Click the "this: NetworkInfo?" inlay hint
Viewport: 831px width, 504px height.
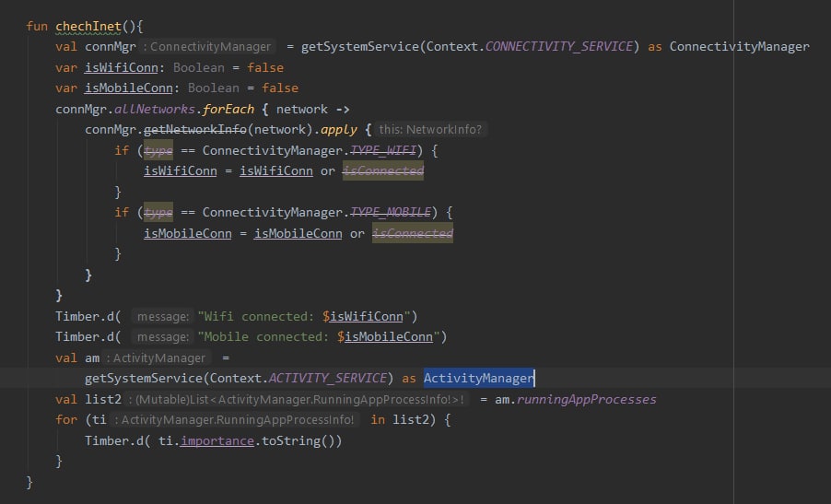[x=430, y=129]
